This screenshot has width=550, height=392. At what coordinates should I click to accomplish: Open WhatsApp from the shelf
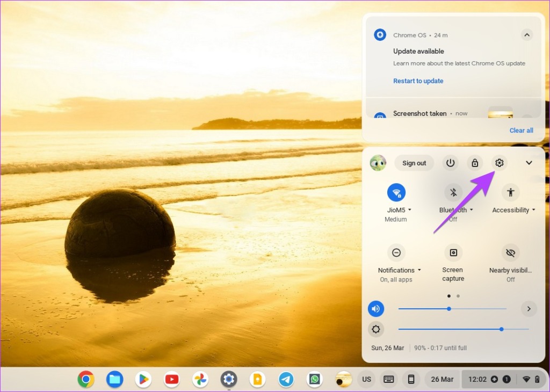pos(315,380)
